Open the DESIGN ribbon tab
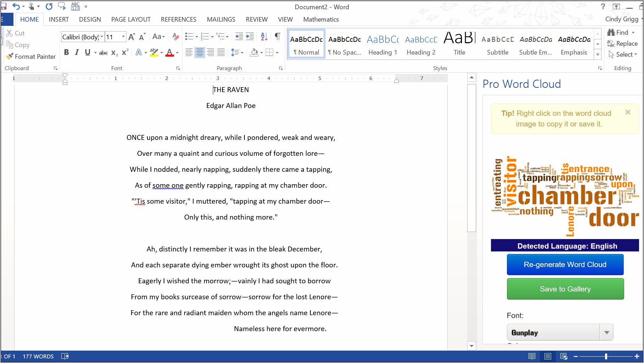This screenshot has height=363, width=644. (x=90, y=19)
